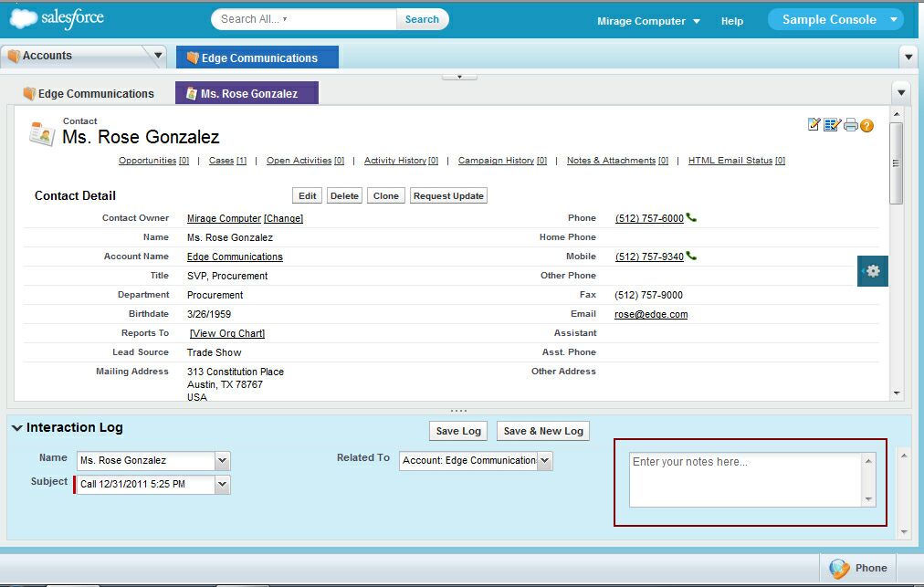Expand the Related To dropdown

click(545, 461)
